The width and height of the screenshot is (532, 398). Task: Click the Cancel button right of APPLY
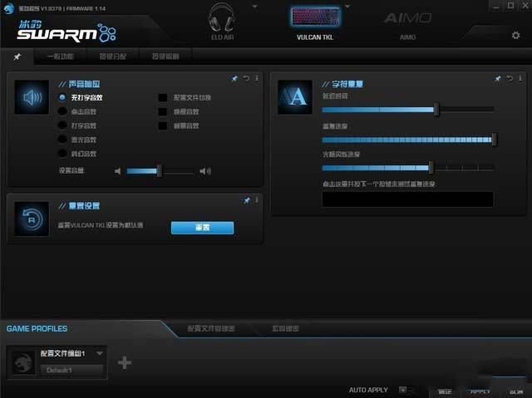(x=516, y=391)
